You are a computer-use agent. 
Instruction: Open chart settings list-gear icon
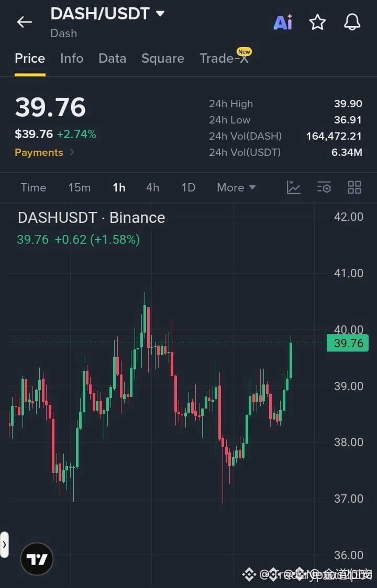pyautogui.click(x=324, y=187)
